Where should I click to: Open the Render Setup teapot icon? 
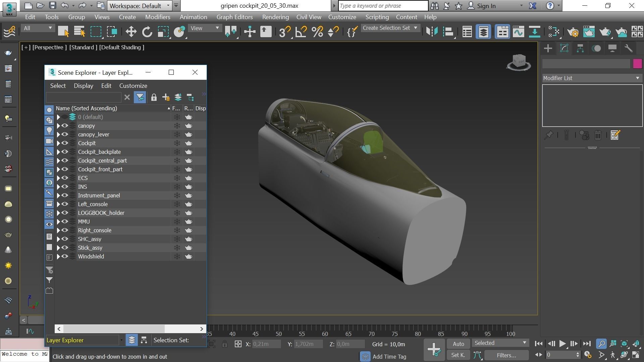coord(573,32)
